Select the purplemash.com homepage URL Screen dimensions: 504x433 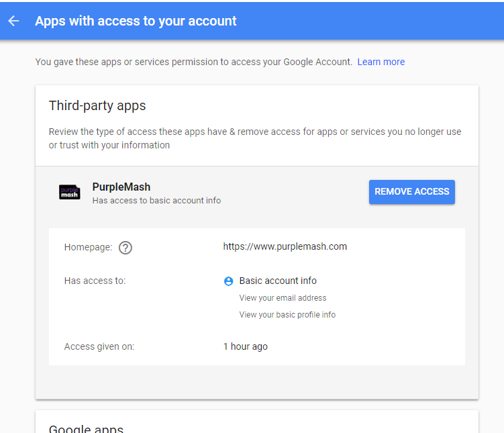pos(285,246)
